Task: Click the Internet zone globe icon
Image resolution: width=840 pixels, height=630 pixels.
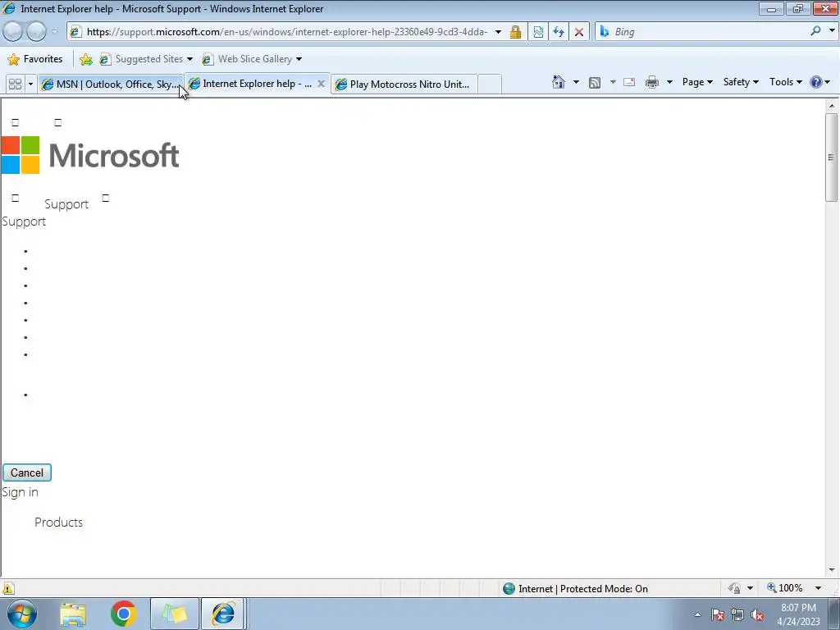Action: click(x=509, y=589)
